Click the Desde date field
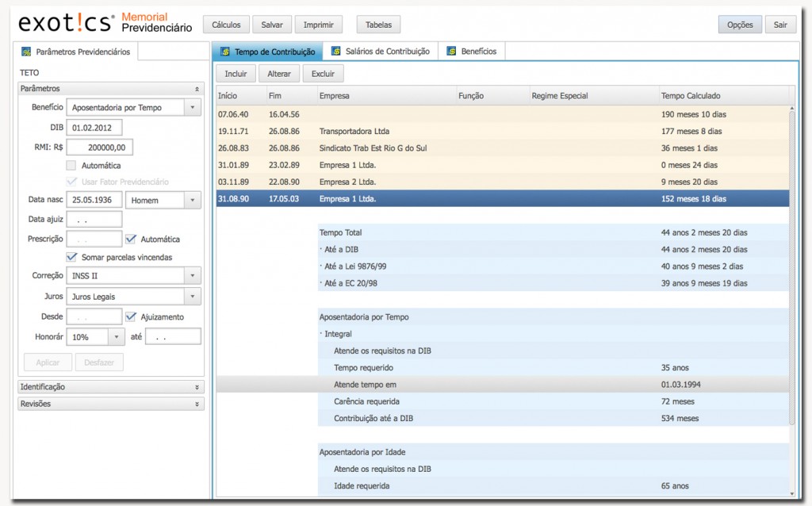This screenshot has width=812, height=506. 94,316
